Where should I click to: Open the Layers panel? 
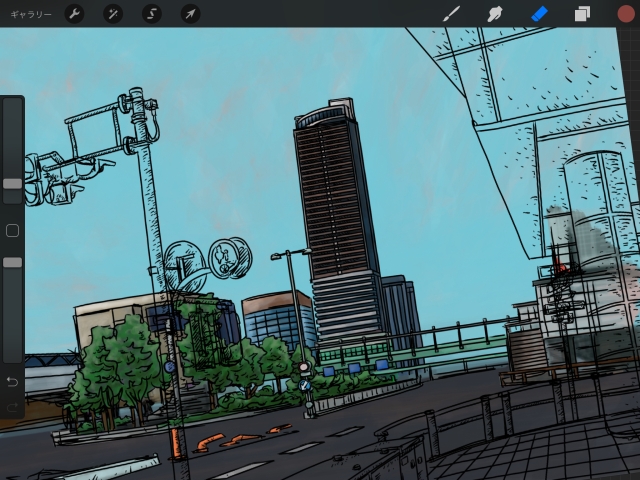(x=582, y=14)
